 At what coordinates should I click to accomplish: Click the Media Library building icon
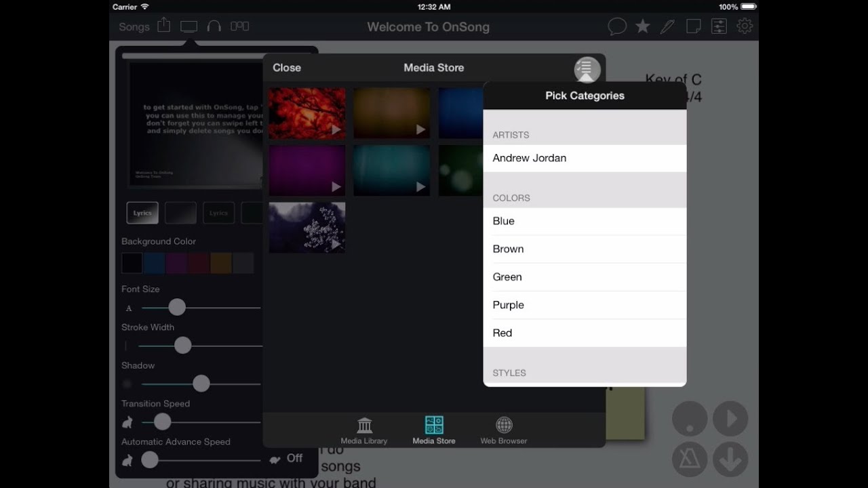click(364, 426)
